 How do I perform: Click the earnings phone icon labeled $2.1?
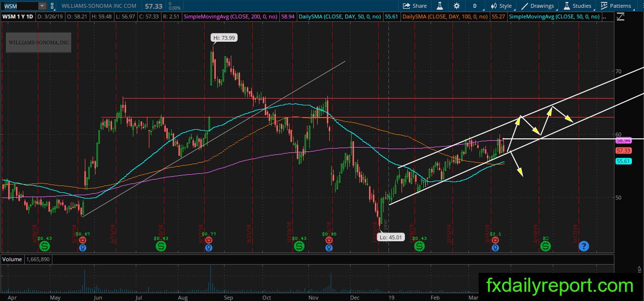pos(495,240)
